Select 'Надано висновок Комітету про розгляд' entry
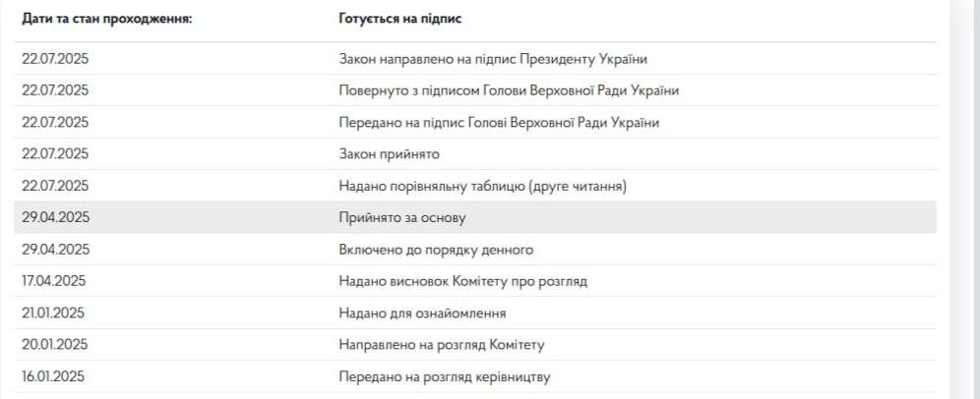Screen dimensions: 980x399 (462, 281)
